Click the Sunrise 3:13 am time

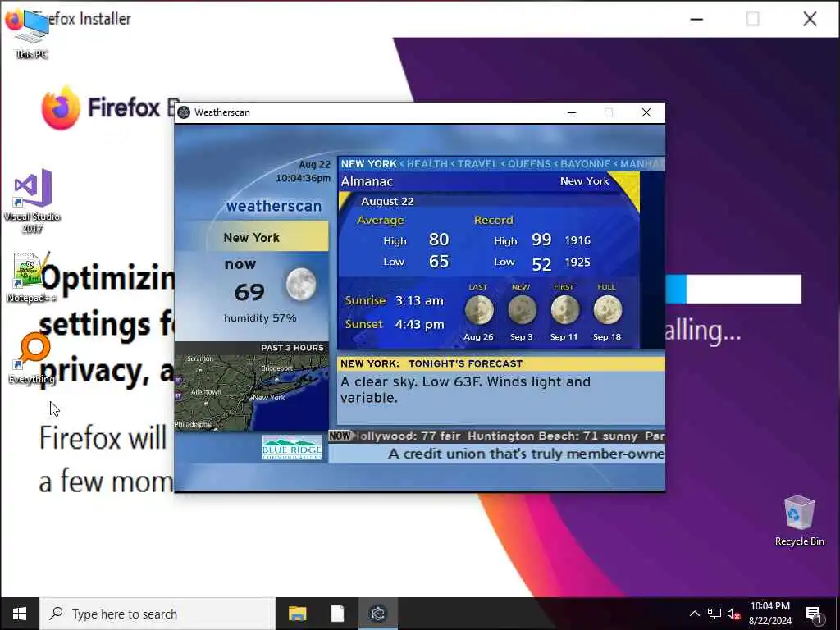(x=419, y=300)
